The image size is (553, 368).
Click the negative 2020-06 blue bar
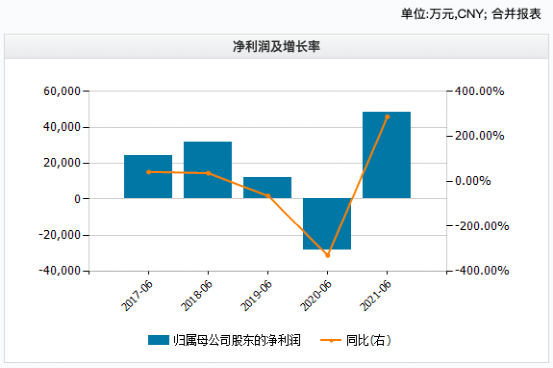[327, 224]
